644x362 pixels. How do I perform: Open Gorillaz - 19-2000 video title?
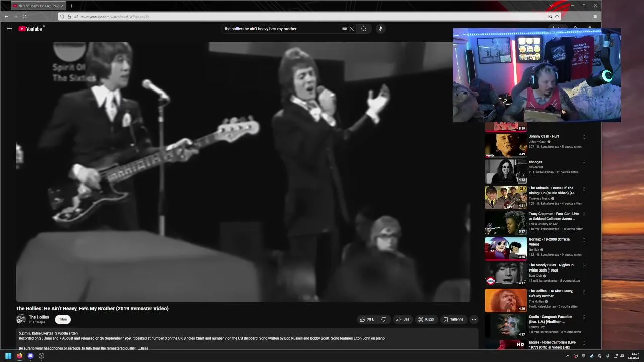point(549,242)
